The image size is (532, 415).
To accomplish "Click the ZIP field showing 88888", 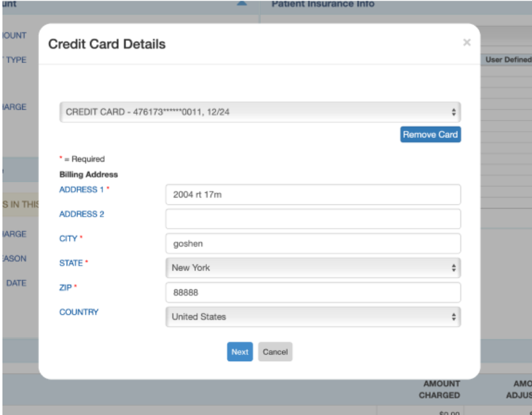I will (312, 293).
